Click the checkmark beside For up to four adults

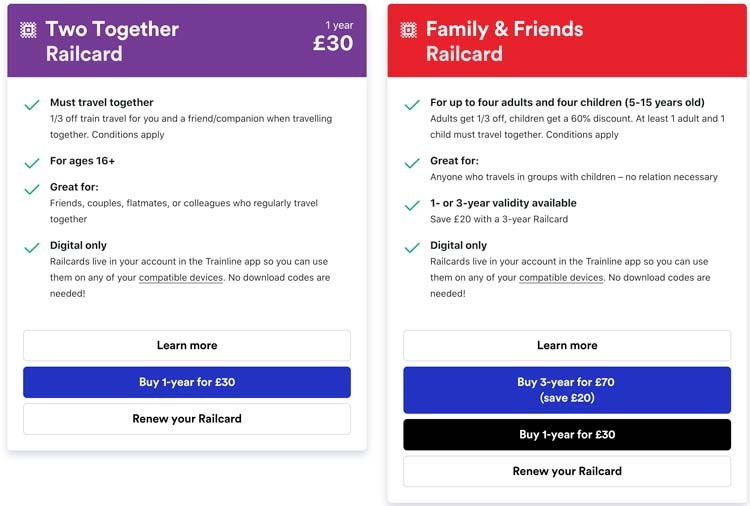click(x=412, y=105)
